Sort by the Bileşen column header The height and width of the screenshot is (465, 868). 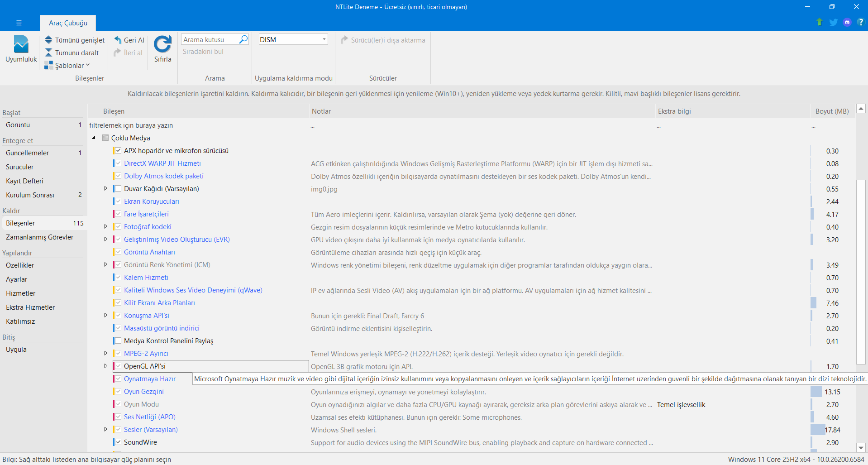198,111
